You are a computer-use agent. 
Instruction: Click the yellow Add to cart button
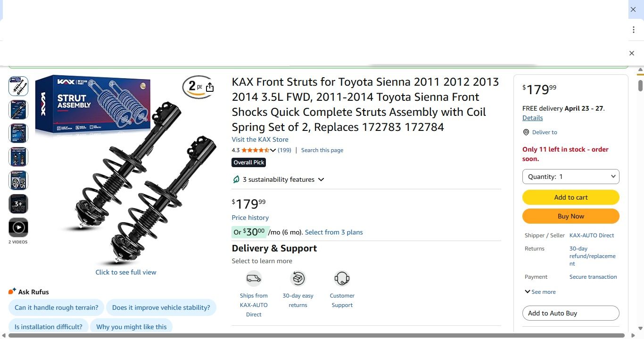pyautogui.click(x=570, y=197)
